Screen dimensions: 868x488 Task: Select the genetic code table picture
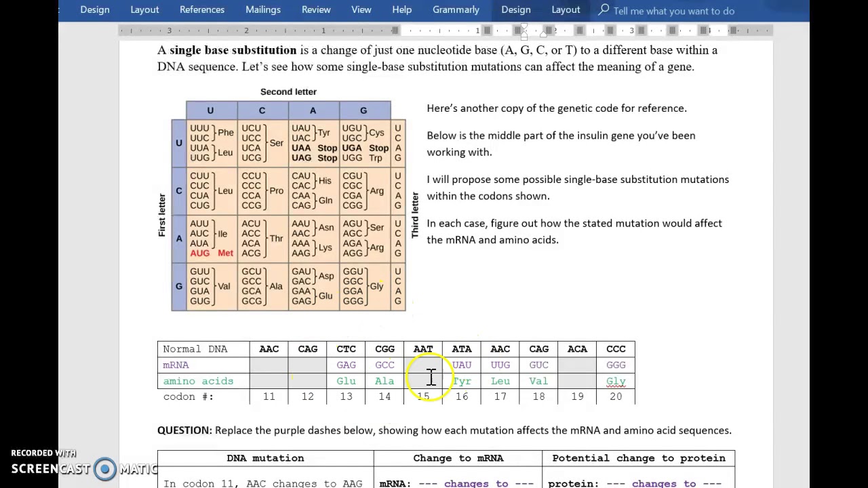tap(288, 201)
